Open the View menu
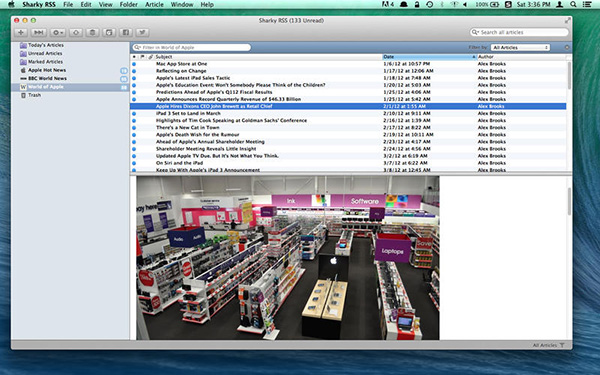 [106, 5]
